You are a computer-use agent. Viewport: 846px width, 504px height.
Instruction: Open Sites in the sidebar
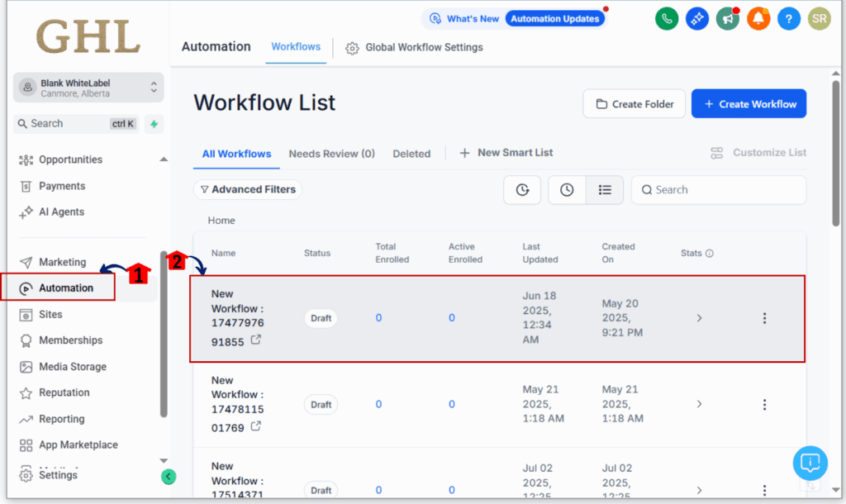[50, 315]
